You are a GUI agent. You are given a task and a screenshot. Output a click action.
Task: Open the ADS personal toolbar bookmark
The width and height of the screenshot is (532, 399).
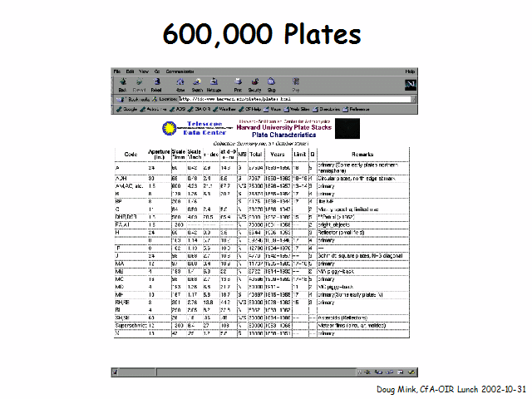177,109
